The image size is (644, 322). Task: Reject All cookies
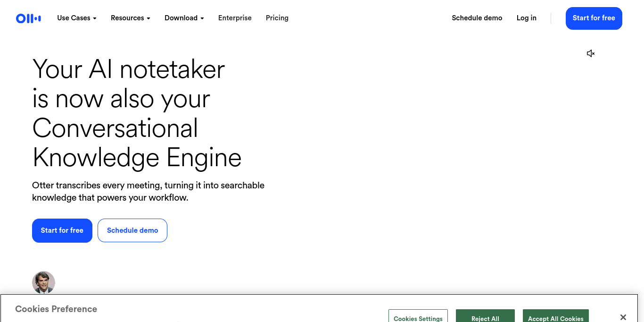point(485,316)
